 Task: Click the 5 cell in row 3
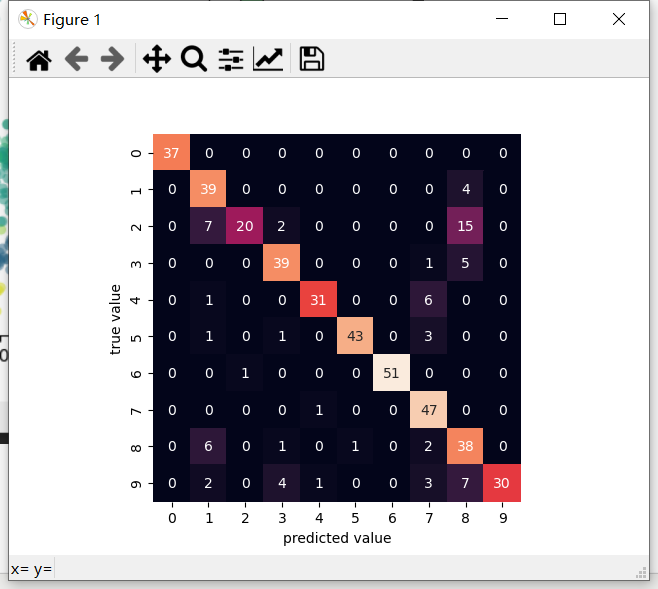(465, 263)
